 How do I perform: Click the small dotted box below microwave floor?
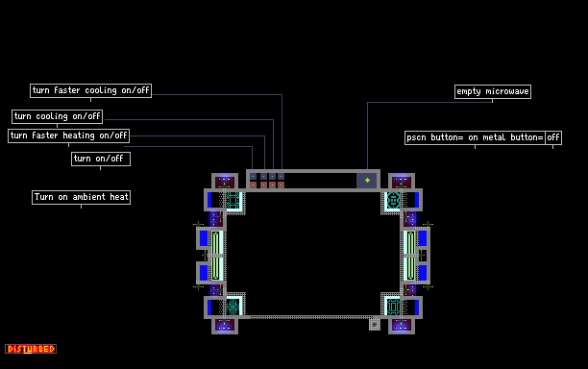click(375, 325)
